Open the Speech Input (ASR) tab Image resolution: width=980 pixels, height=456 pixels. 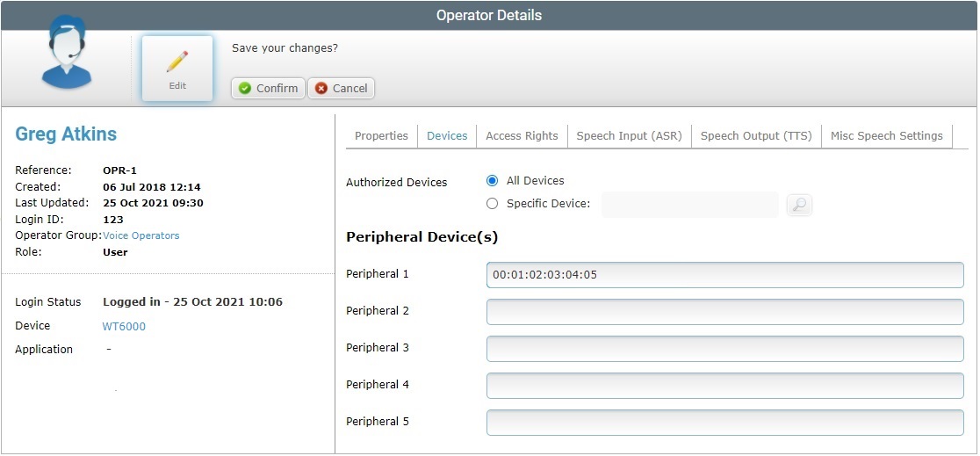[630, 135]
